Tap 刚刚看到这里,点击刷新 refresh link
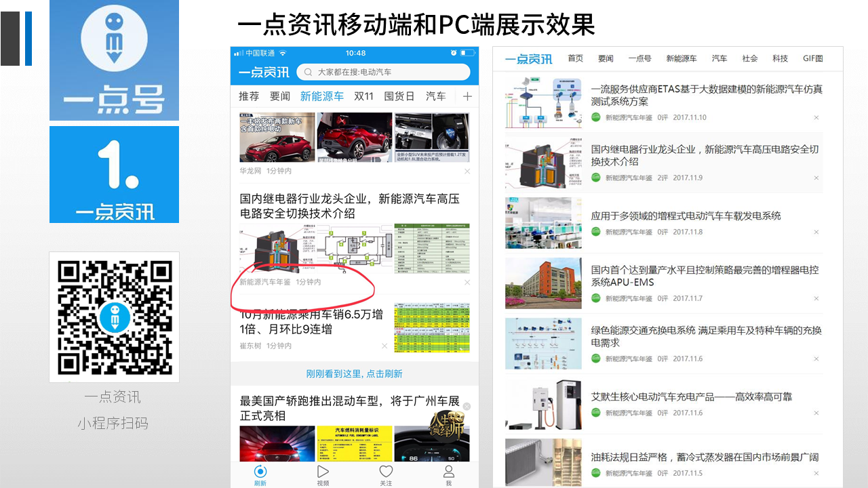Screen dimensions: 868x488 point(354,373)
